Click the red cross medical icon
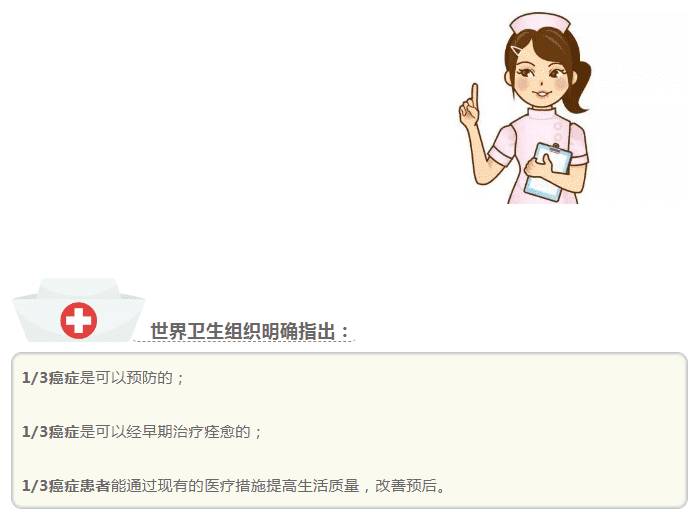This screenshot has height=521, width=699. click(78, 320)
